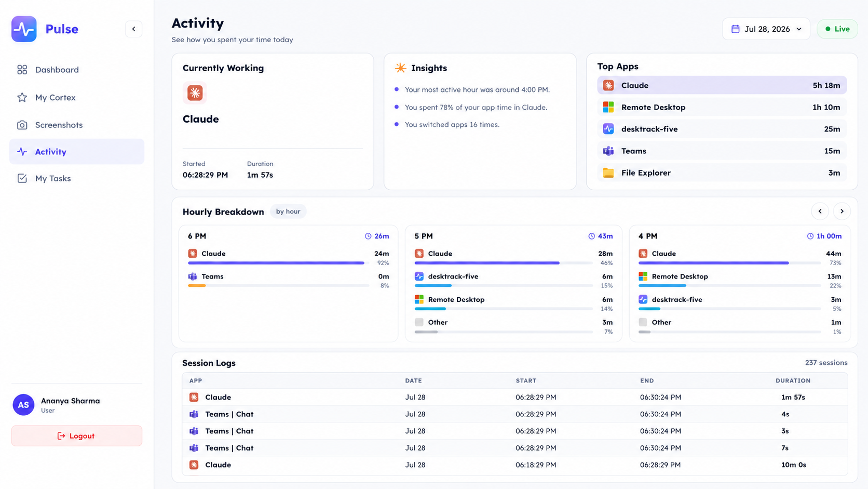The width and height of the screenshot is (868, 489).
Task: Open the Screenshots page
Action: pos(77,125)
